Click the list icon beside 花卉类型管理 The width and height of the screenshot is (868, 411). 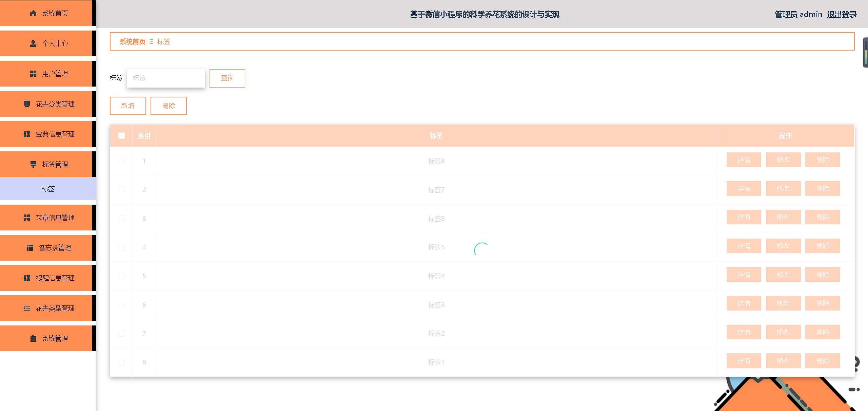point(27,308)
